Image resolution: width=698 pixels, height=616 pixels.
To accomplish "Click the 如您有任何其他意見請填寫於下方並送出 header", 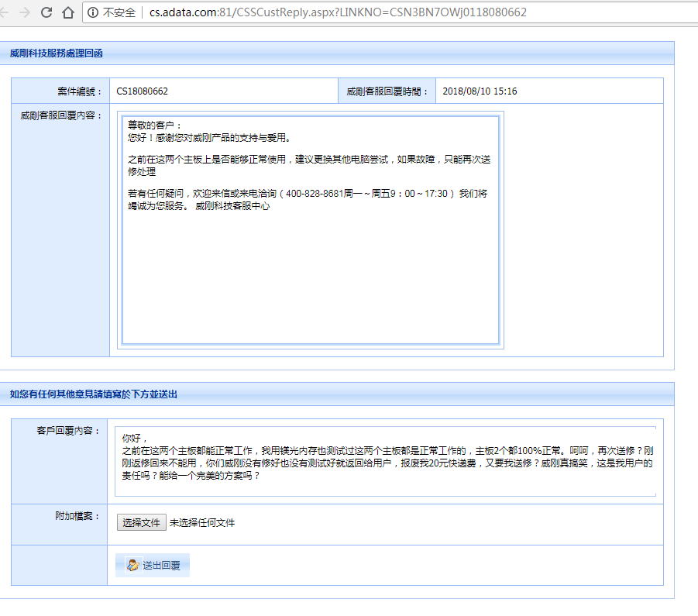I will (x=94, y=394).
